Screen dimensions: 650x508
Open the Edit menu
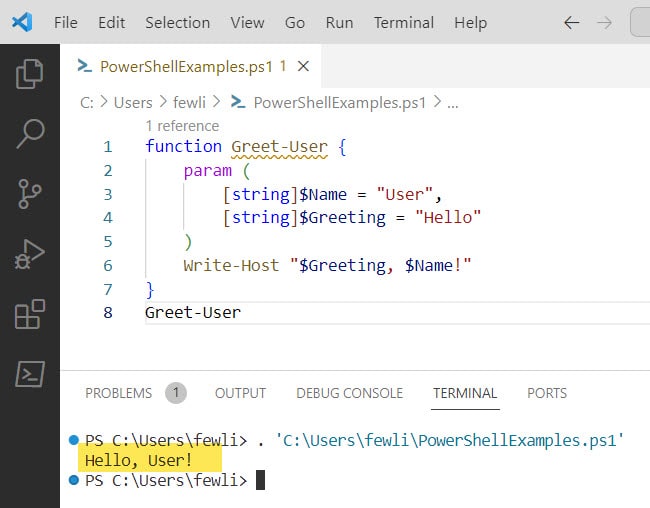[x=112, y=23]
